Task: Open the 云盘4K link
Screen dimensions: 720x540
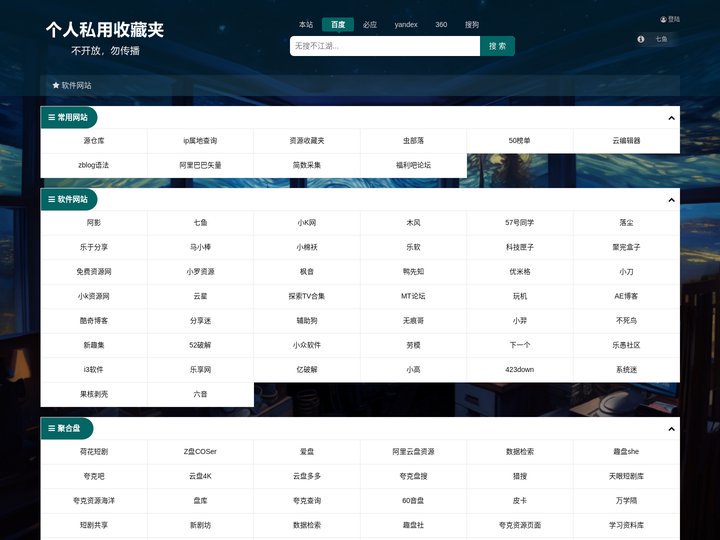Action: [x=200, y=477]
